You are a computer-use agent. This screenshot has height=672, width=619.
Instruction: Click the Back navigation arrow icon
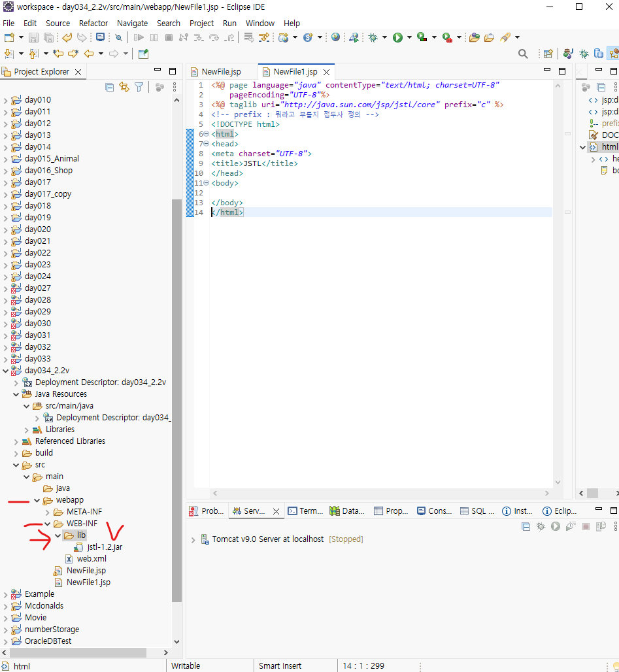tap(89, 54)
